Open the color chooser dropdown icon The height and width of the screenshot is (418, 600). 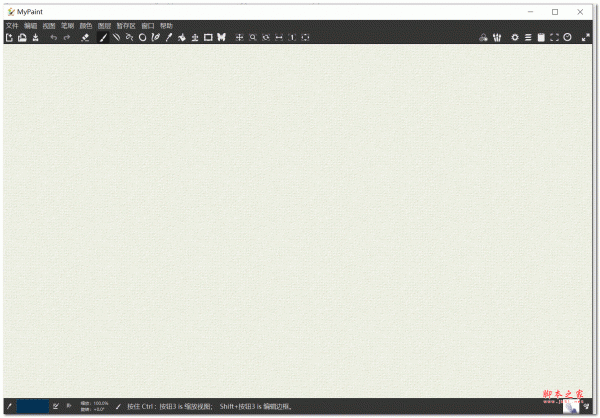click(483, 37)
